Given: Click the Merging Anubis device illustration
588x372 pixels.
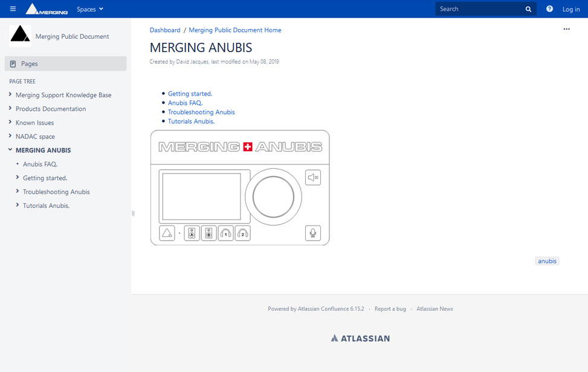Looking at the screenshot, I should pos(240,188).
